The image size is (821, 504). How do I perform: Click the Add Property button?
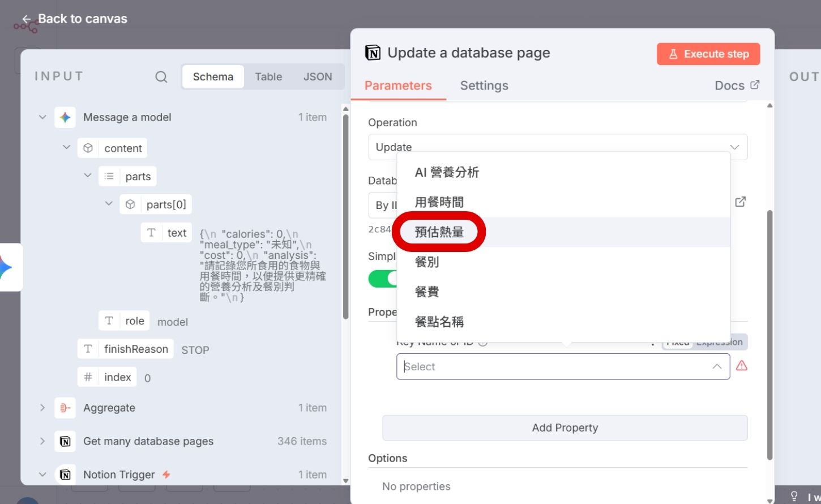[x=564, y=428]
